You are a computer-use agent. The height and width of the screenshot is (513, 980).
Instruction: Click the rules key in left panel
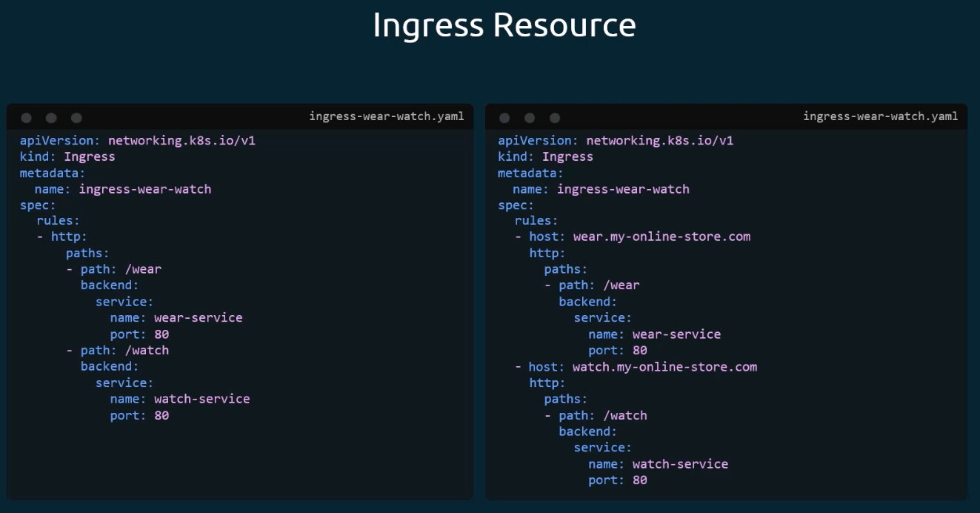pos(58,220)
